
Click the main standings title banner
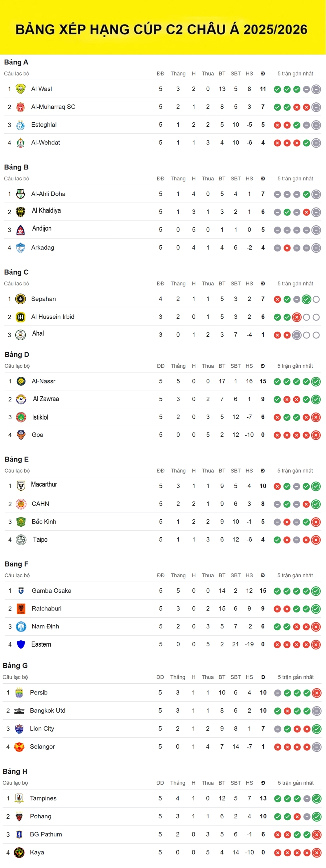(162, 29)
